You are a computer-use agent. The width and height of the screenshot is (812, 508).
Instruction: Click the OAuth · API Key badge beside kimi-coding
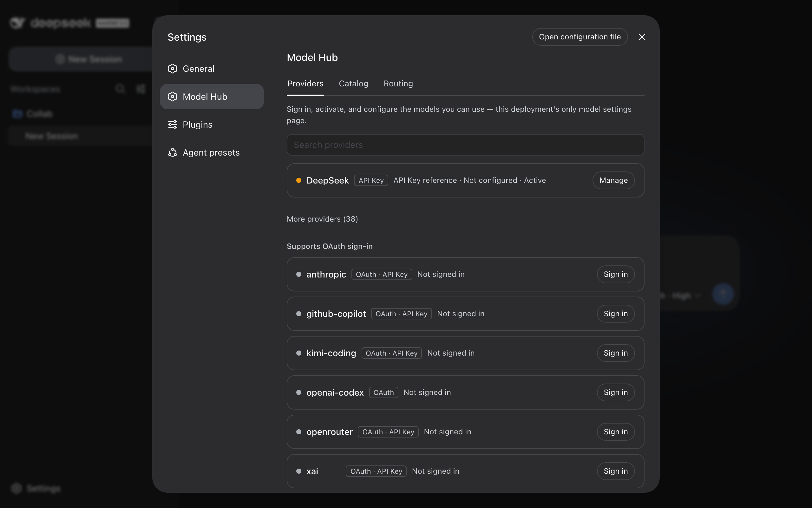tap(392, 353)
